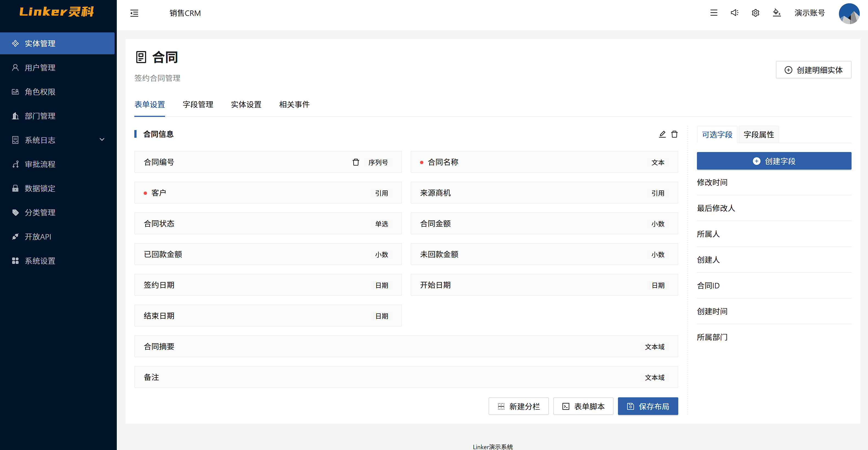The height and width of the screenshot is (450, 868).
Task: Click the 创建字段 button
Action: point(774,161)
